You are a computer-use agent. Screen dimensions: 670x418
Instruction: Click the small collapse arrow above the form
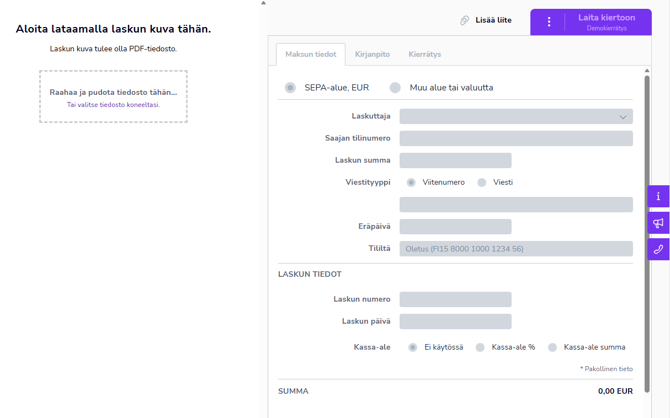point(264,3)
